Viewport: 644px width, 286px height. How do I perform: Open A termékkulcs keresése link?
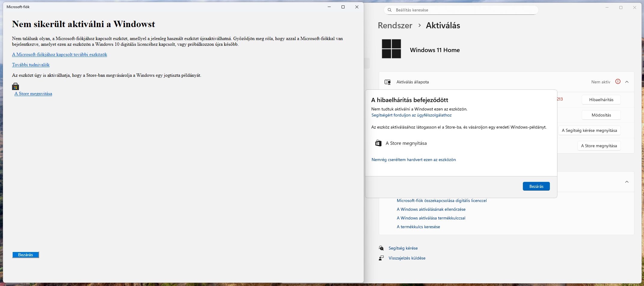pos(419,227)
